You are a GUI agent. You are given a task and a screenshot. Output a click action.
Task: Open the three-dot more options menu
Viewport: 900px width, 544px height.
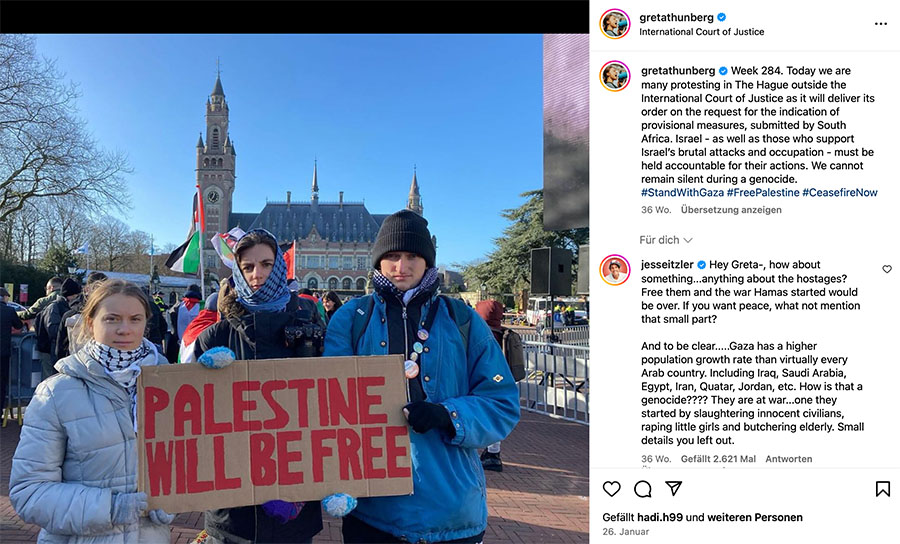[x=880, y=24]
